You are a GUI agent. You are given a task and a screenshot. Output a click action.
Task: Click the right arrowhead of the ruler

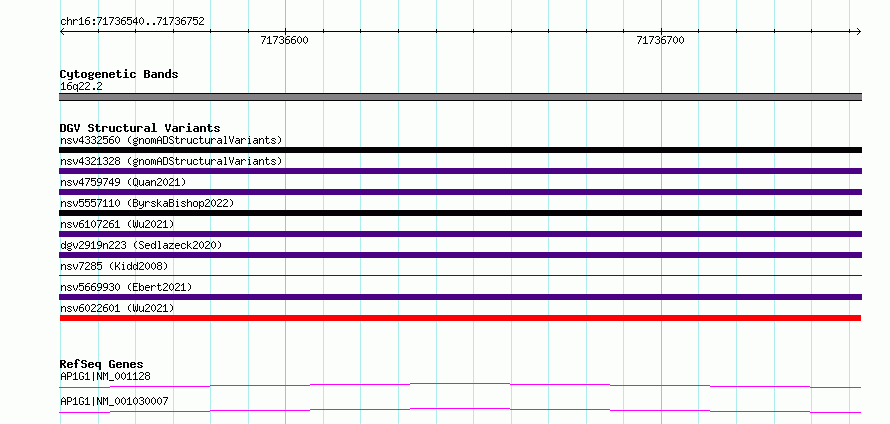(859, 31)
